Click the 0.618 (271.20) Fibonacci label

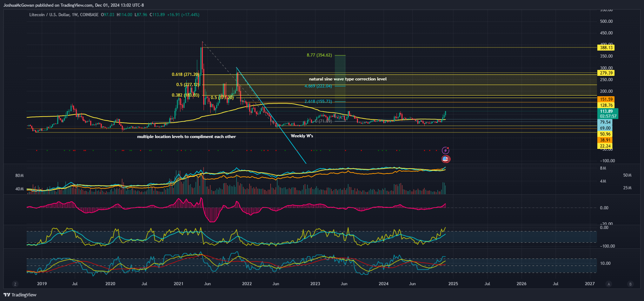185,74
